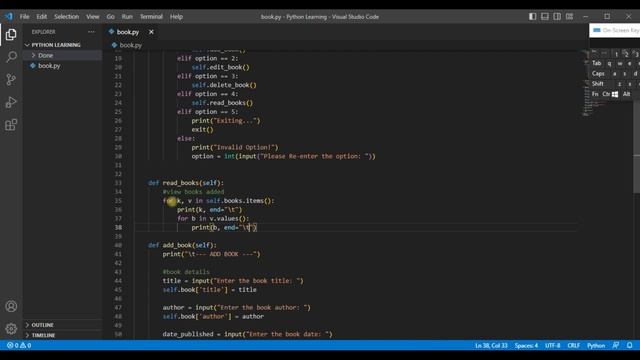
Task: Toggle the bottom panel layout icon
Action: pos(545,17)
